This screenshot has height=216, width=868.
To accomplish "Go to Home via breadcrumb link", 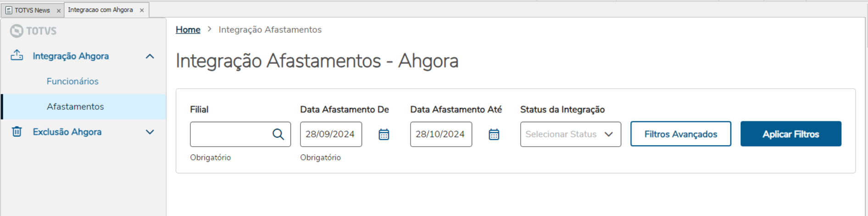I will 188,29.
